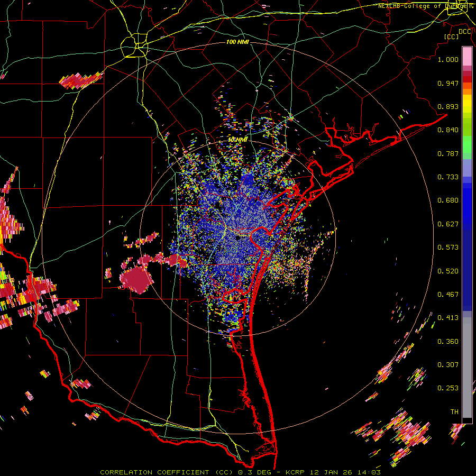Image resolution: width=476 pixels, height=476 pixels.
Task: Select the 0.840 scale value
Action: click(x=448, y=130)
